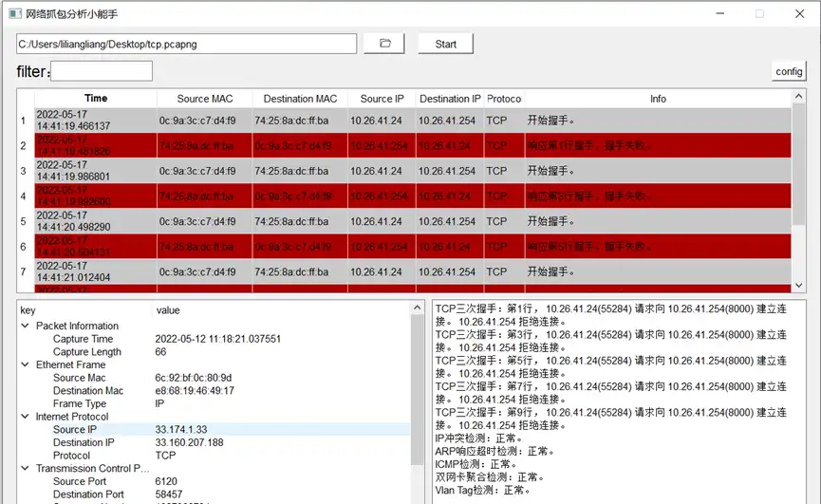821x504 pixels.
Task: Click the folder browse icon button
Action: (x=384, y=44)
